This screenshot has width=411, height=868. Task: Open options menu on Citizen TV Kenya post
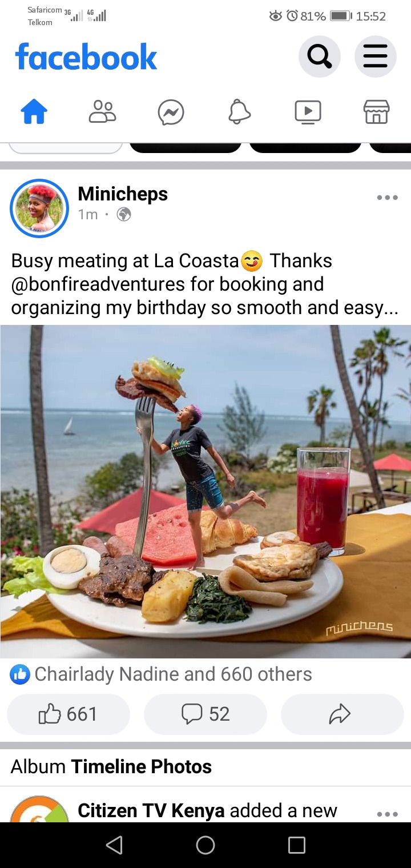(x=387, y=814)
